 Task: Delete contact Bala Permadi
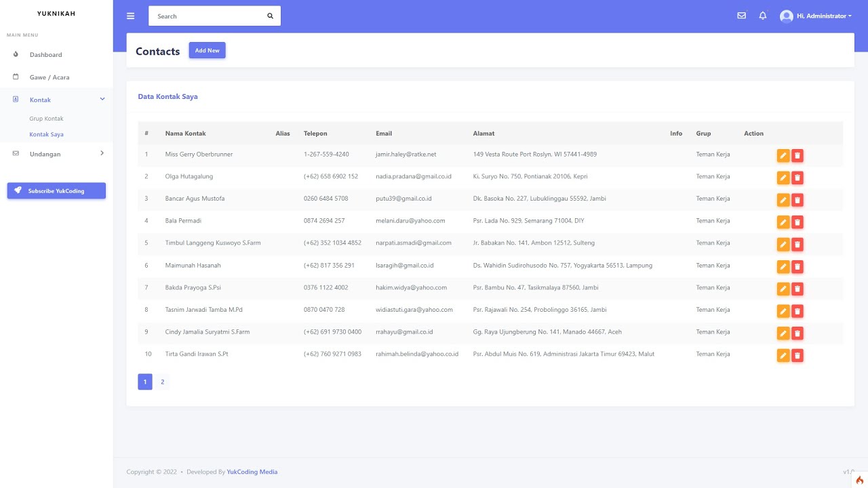pyautogui.click(x=797, y=222)
